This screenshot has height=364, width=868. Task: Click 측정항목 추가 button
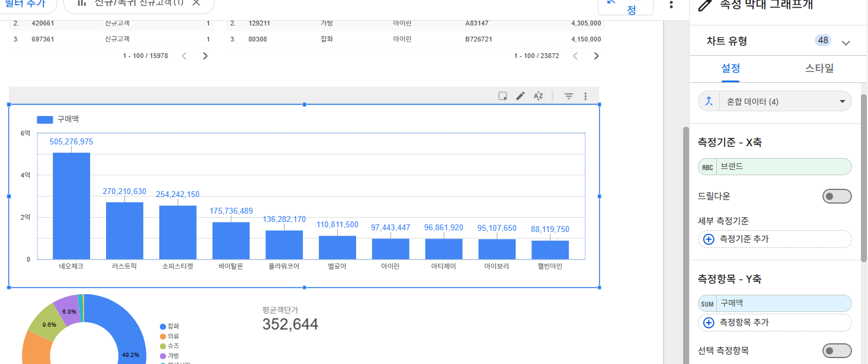(x=775, y=323)
